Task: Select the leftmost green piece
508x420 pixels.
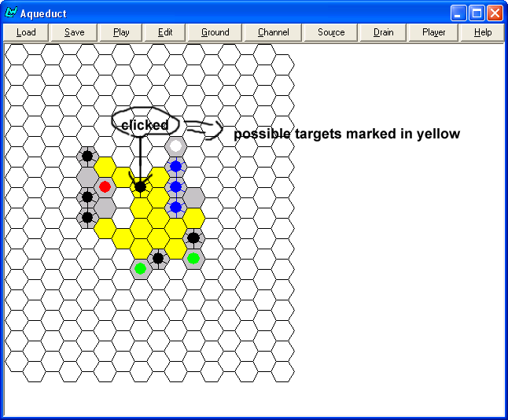Action: [140, 268]
